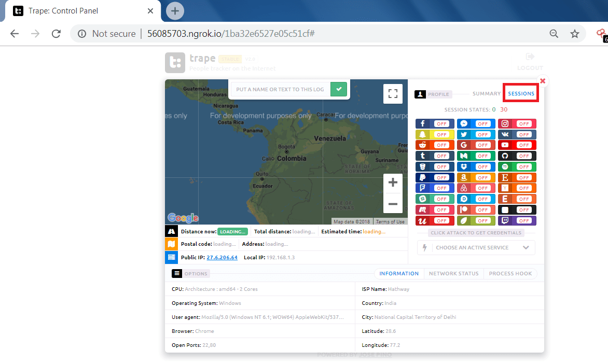This screenshot has height=364, width=608.
Task: Toggle the Twitter session OFF switch
Action: coord(483,134)
